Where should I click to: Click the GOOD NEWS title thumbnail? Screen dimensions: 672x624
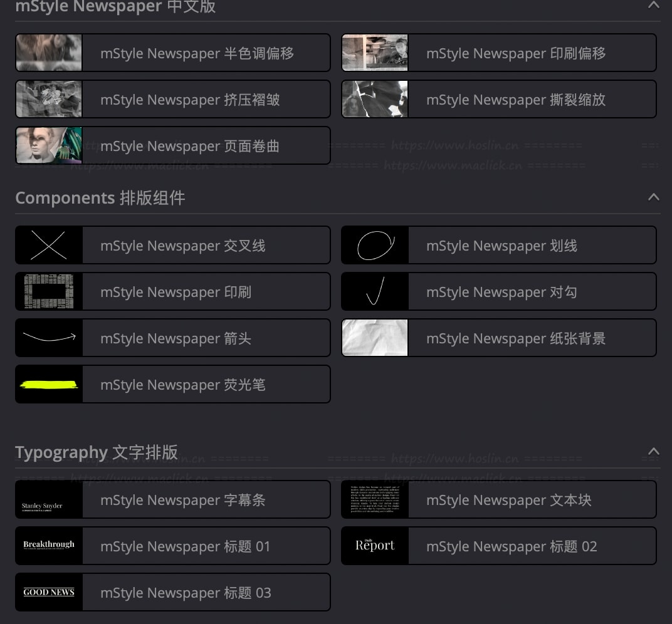[49, 592]
